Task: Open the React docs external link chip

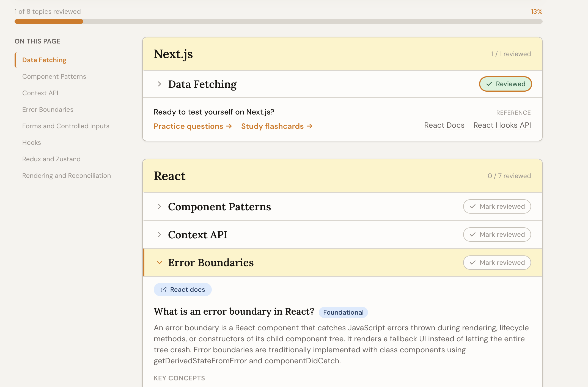Action: click(183, 290)
